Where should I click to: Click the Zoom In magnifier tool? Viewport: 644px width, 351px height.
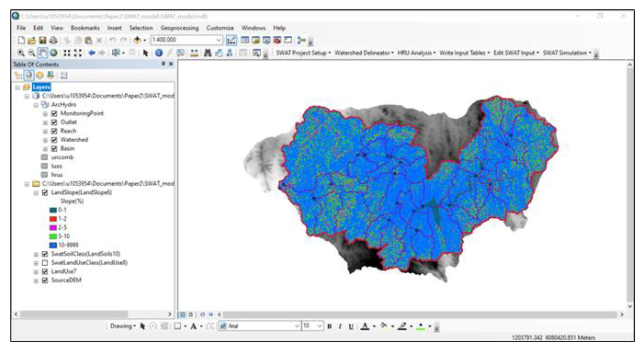pyautogui.click(x=20, y=53)
